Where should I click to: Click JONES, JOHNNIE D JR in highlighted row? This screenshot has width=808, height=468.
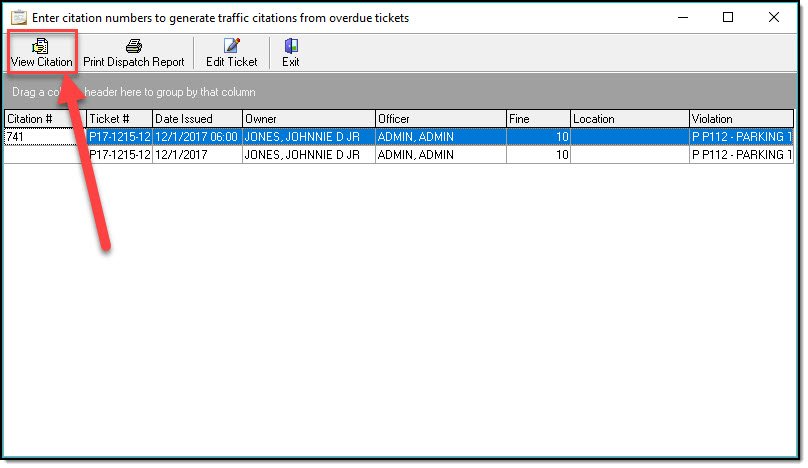302,137
